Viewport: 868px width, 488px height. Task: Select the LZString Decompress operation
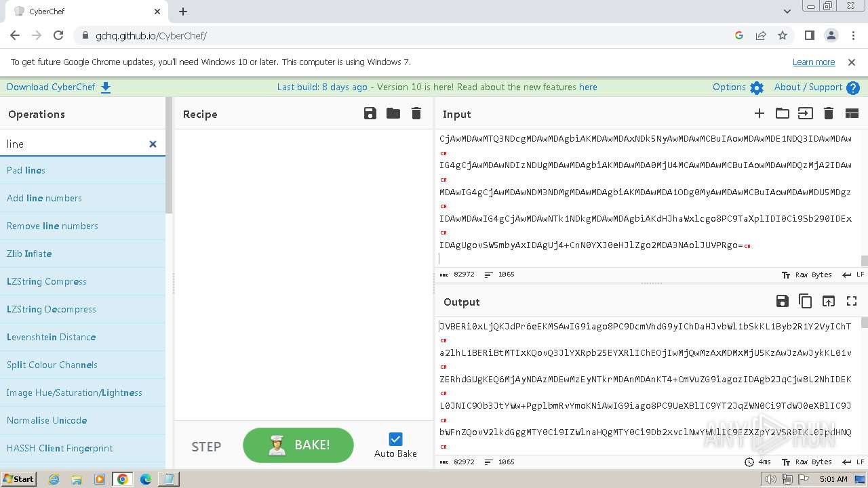[83, 309]
